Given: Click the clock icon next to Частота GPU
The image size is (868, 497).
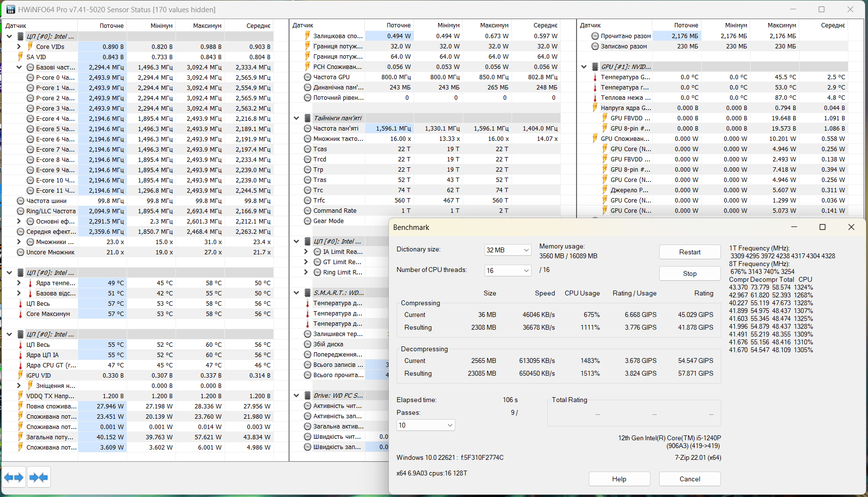Looking at the screenshot, I should click(307, 77).
